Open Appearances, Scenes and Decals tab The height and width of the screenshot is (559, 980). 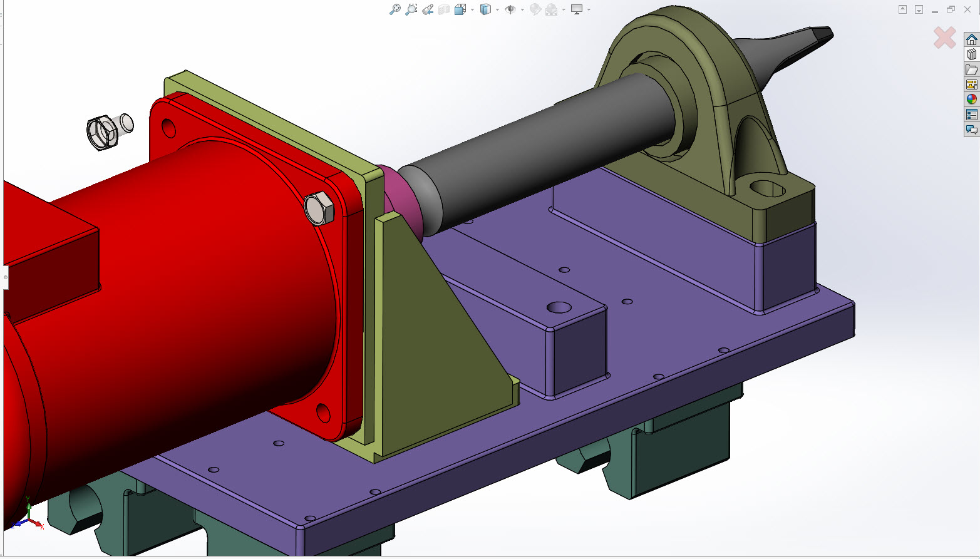(972, 100)
